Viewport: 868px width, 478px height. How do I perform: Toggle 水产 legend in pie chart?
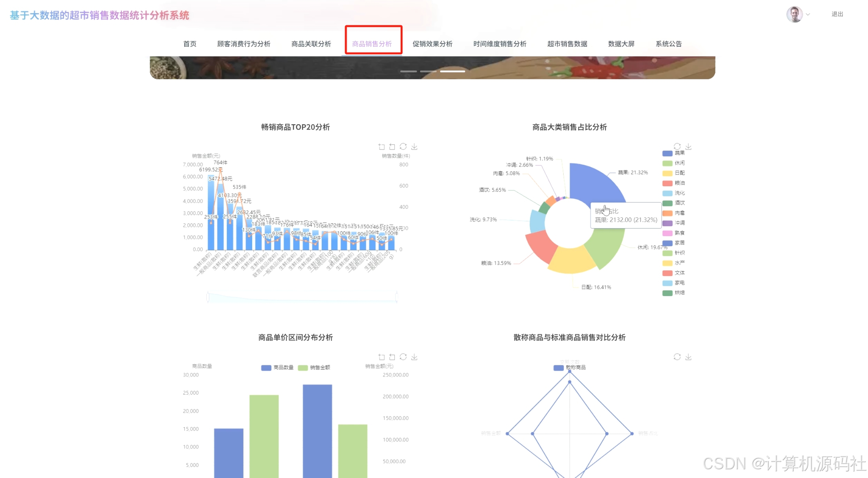[674, 263]
